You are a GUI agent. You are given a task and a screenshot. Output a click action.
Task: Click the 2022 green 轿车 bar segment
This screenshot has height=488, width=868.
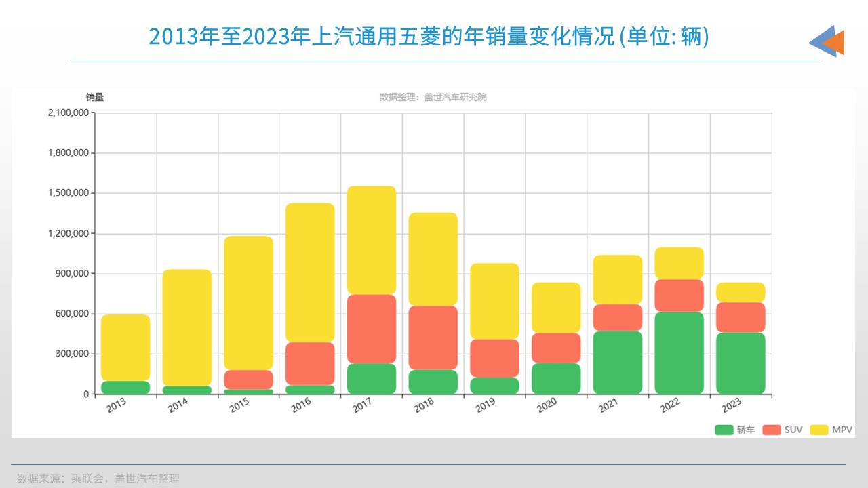(x=679, y=352)
